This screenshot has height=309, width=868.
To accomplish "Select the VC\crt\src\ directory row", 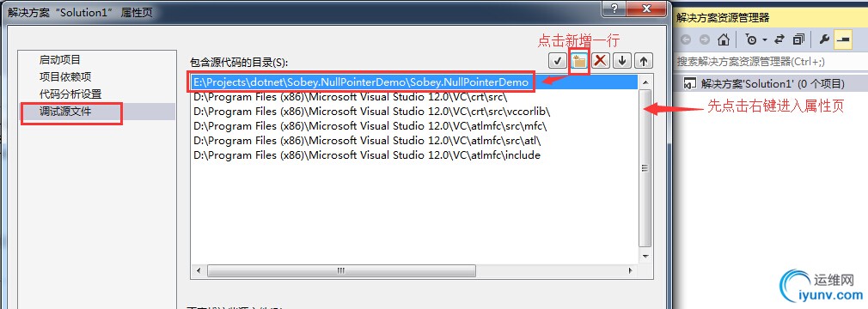I will [x=415, y=97].
